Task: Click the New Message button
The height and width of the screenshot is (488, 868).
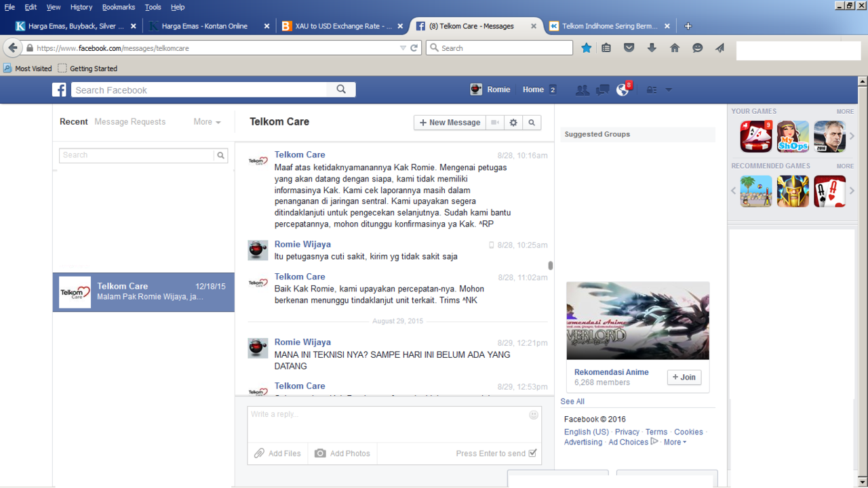Action: coord(450,123)
